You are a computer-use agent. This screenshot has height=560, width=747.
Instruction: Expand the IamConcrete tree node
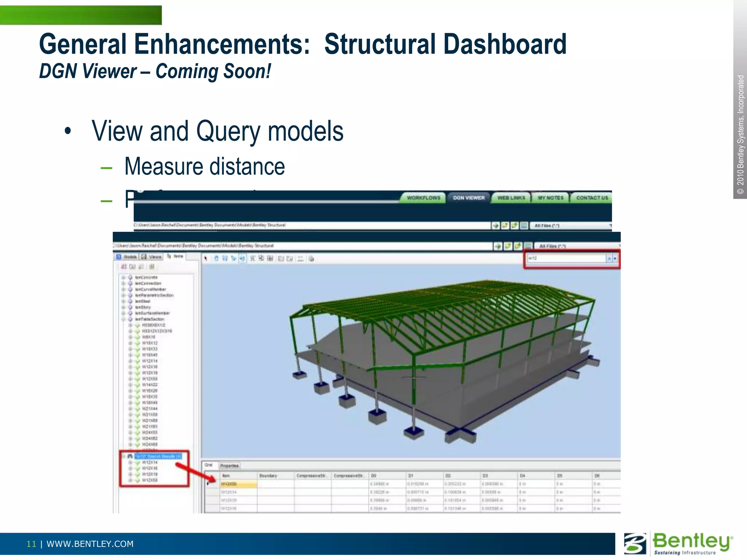tap(123, 277)
